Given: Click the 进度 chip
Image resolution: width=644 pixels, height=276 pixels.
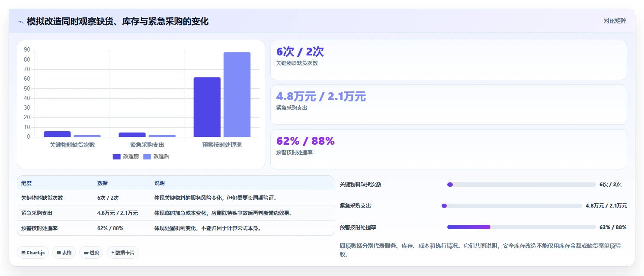Looking at the screenshot, I should tap(91, 253).
